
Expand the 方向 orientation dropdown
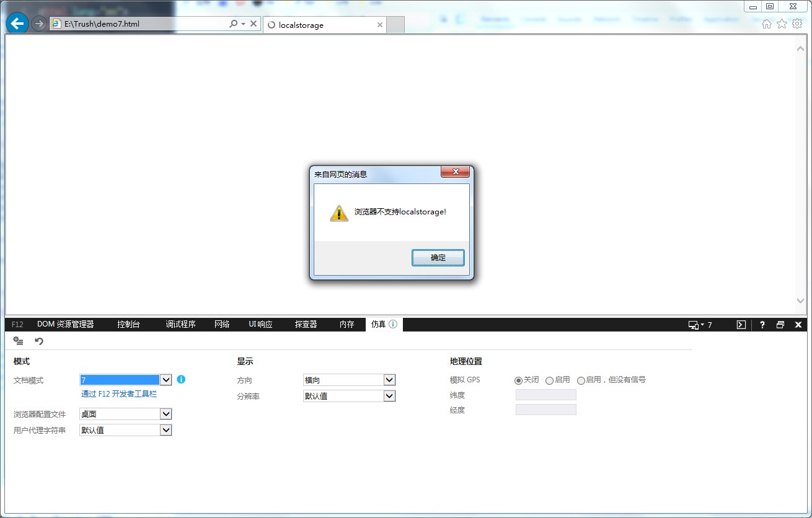coord(389,380)
